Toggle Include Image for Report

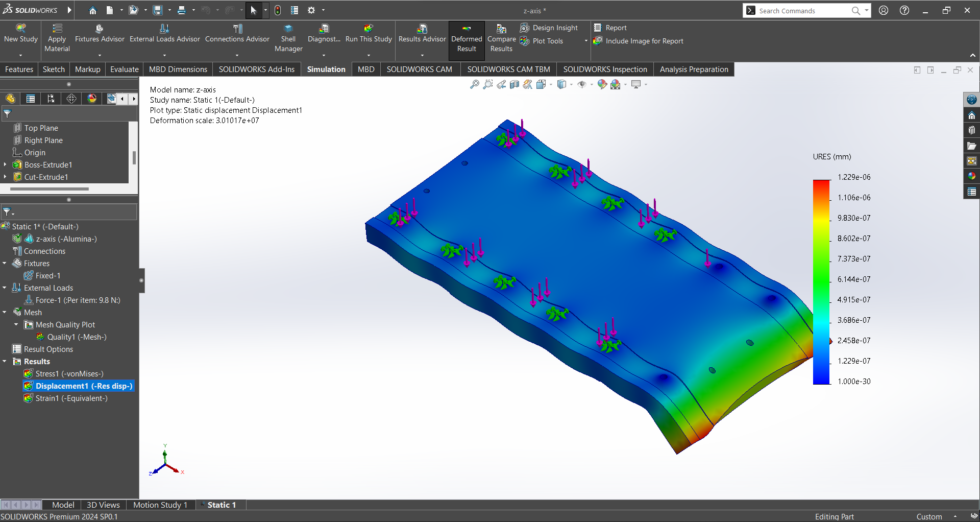coord(639,41)
